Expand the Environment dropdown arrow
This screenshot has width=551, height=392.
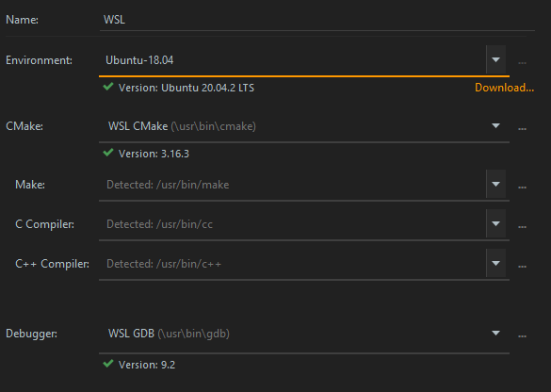[x=495, y=59]
